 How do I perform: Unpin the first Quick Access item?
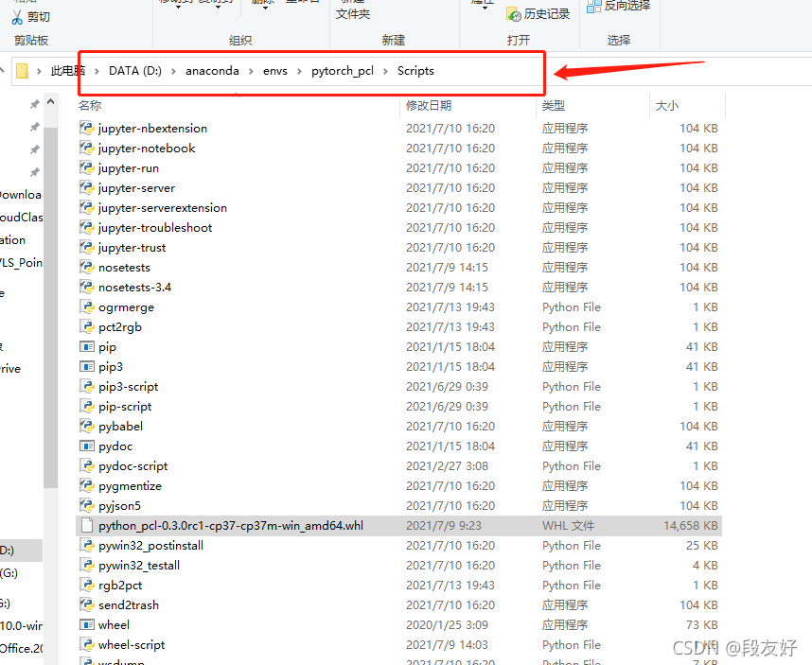(35, 103)
